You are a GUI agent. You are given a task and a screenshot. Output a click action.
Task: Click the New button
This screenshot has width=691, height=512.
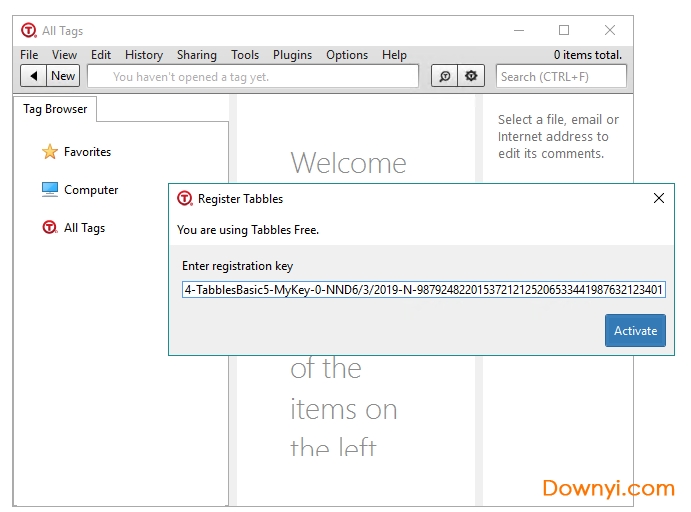[63, 76]
